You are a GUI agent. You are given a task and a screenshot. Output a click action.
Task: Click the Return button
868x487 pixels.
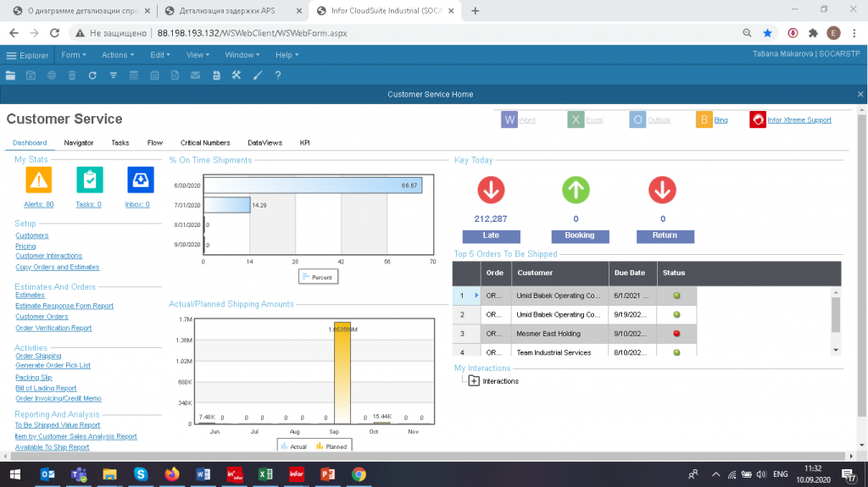[x=665, y=236]
